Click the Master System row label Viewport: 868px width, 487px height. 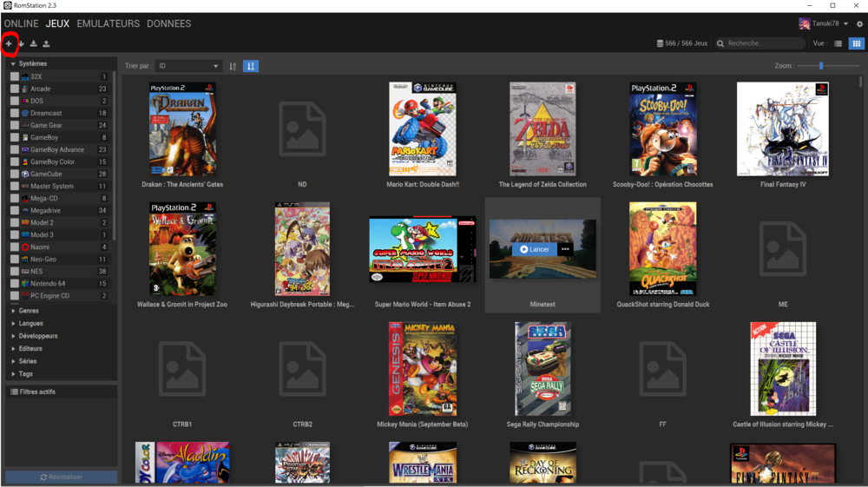pos(52,186)
